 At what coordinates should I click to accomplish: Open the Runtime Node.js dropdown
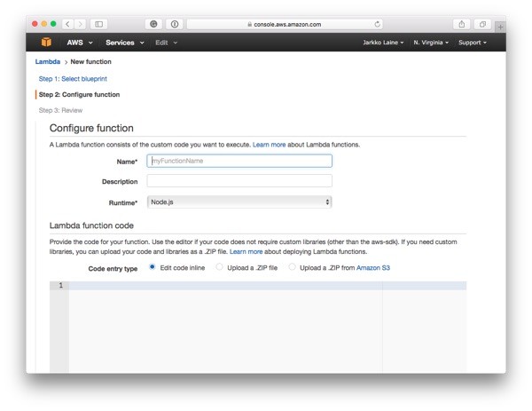tap(239, 202)
